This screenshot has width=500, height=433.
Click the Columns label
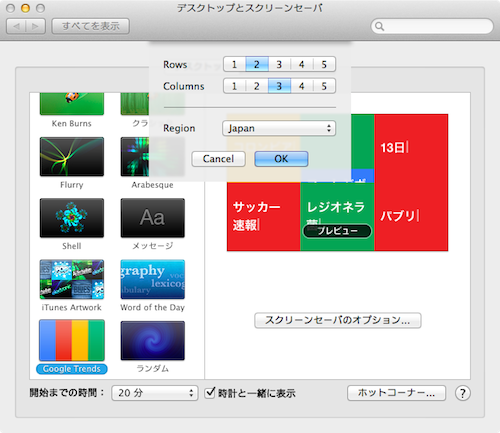pos(184,86)
